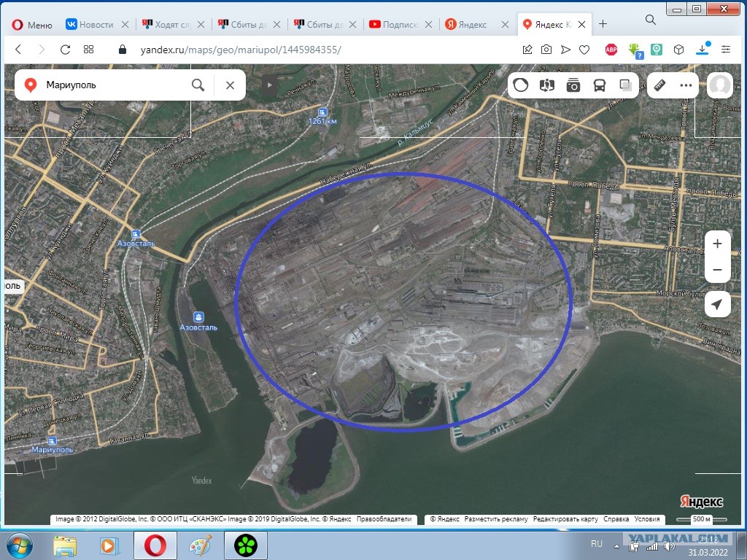This screenshot has height=560, width=747.
Task: Close the VK Новости tab
Action: (x=125, y=24)
